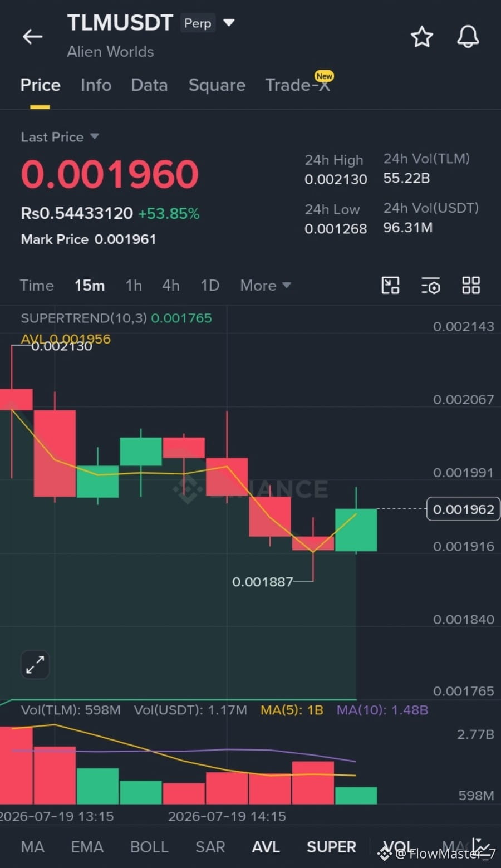
Task: Open the Square tab
Action: coord(217,85)
